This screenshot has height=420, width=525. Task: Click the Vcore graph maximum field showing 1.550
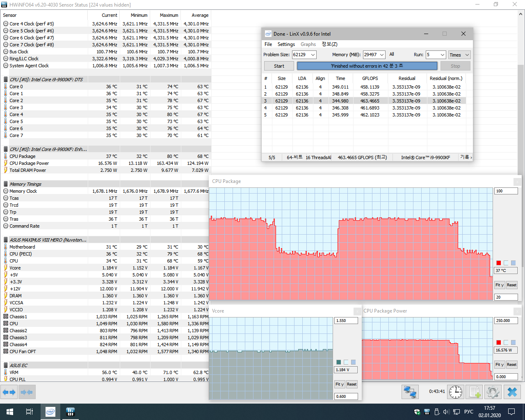(x=346, y=321)
